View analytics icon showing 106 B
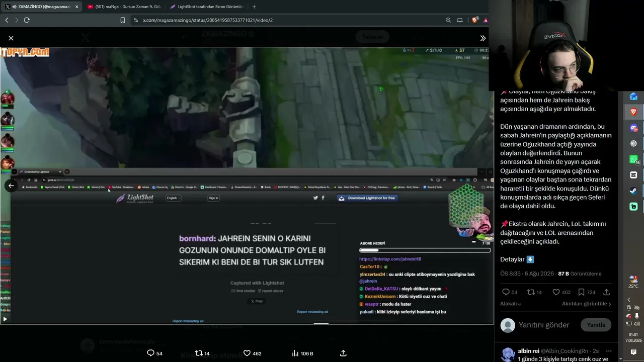 (x=302, y=353)
